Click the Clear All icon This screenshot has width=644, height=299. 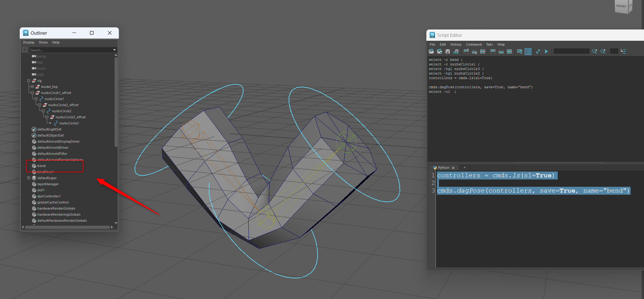click(483, 51)
